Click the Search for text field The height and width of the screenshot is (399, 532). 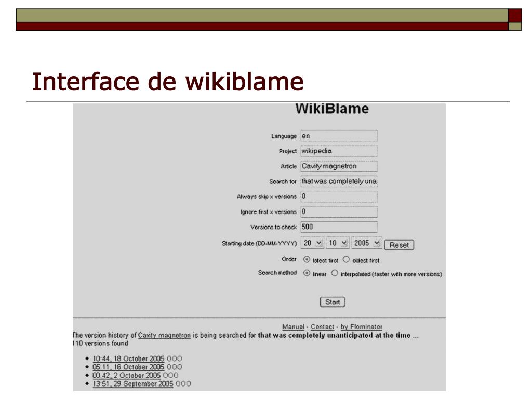pyautogui.click(x=339, y=181)
